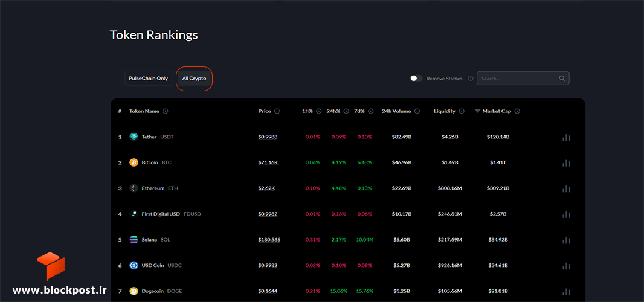The image size is (644, 302).
Task: Click the info icon next to 24h Volume
Action: point(417,111)
